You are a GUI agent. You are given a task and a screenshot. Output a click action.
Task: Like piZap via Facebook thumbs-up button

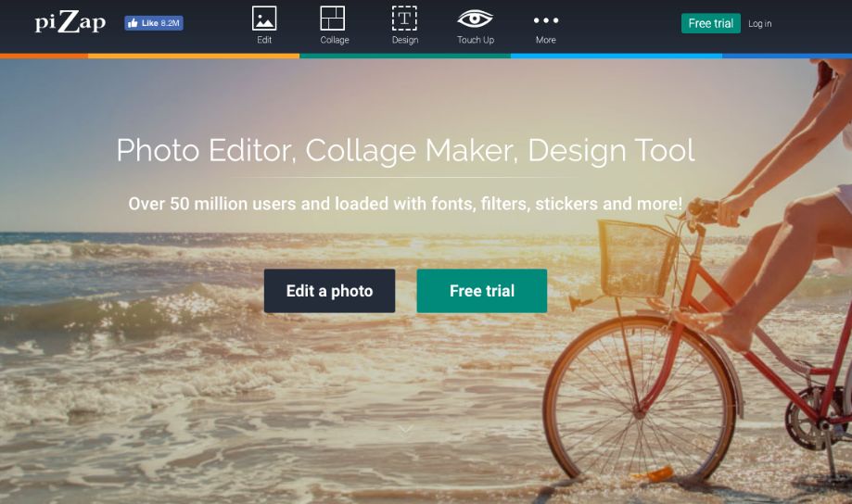coord(154,23)
